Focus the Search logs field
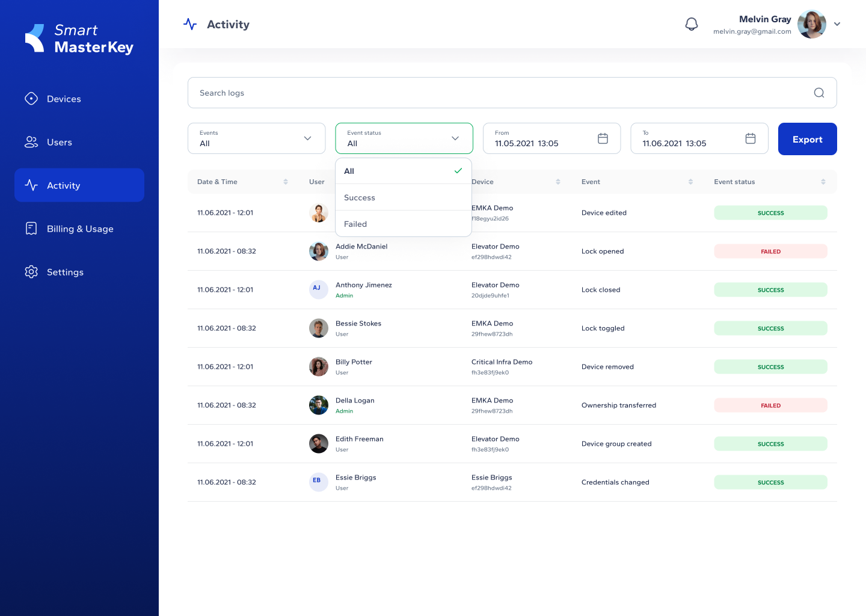 499,93
